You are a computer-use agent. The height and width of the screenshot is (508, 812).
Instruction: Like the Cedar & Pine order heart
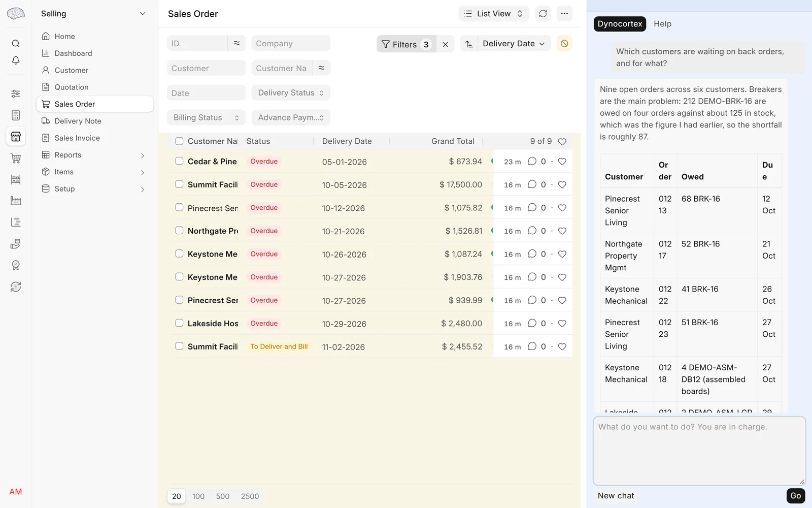(562, 162)
